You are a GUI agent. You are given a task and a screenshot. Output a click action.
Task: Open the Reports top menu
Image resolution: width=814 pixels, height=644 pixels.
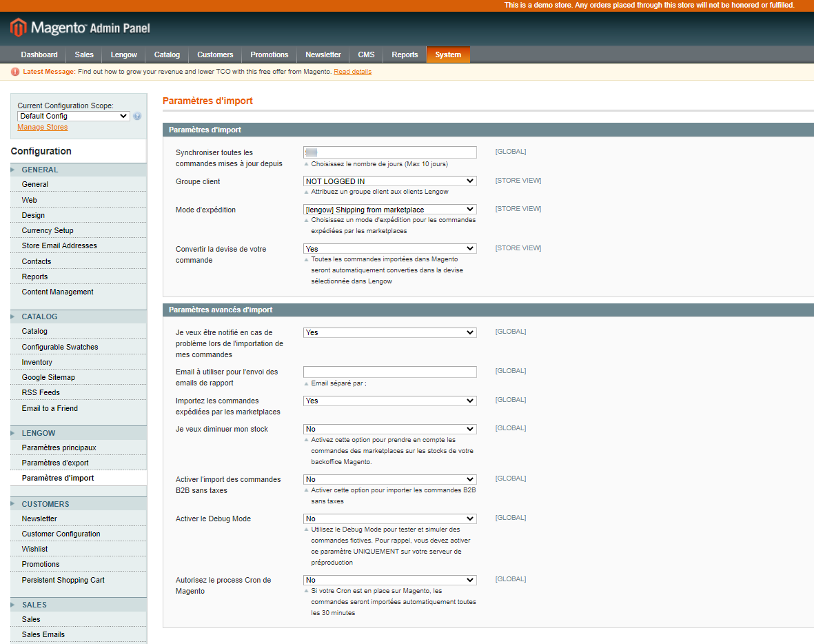click(x=405, y=54)
